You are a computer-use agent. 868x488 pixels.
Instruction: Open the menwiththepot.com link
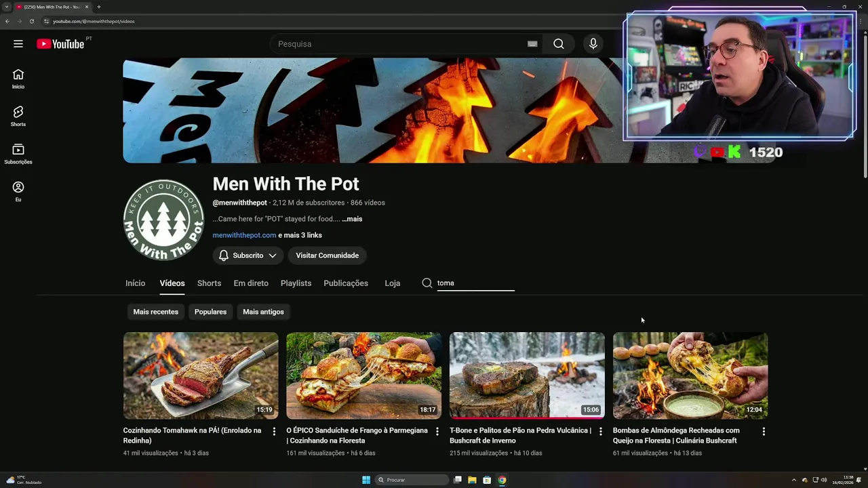(244, 235)
